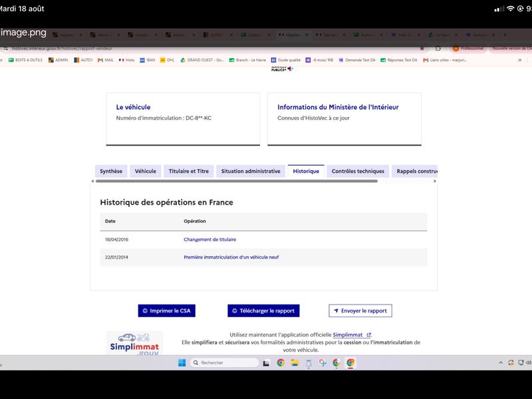Viewport: 532px width, 399px height.
Task: Select the Historique tab
Action: pos(306,172)
